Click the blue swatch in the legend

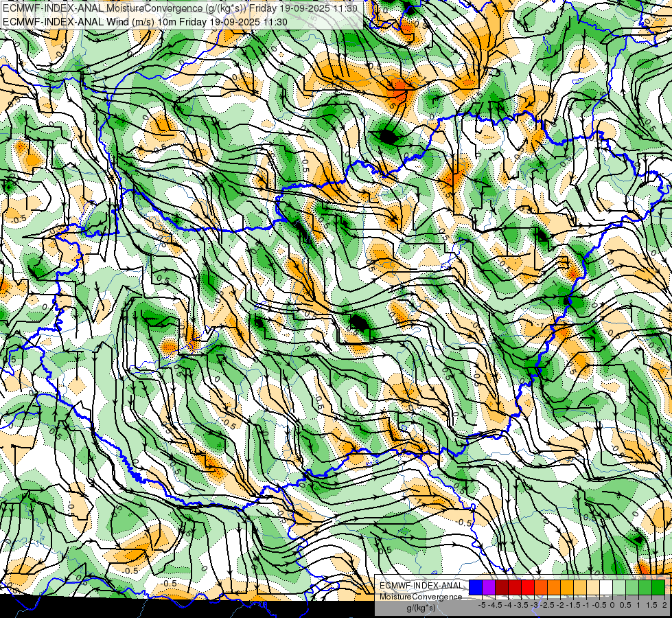pos(476,587)
